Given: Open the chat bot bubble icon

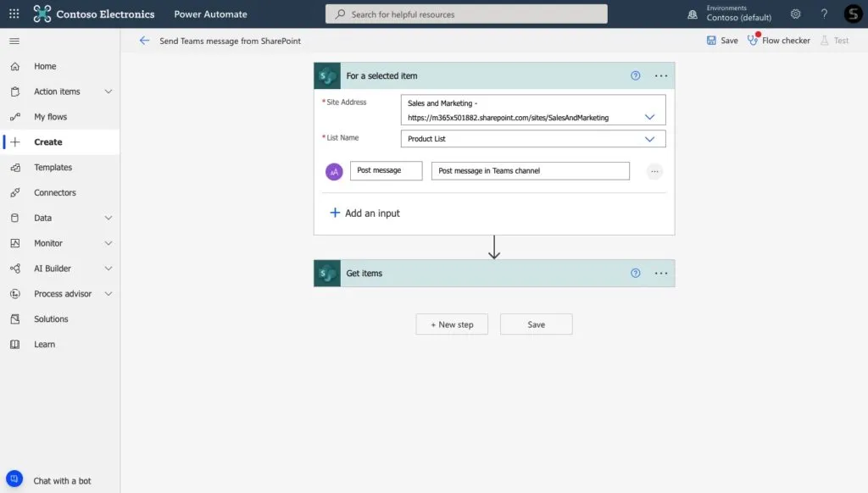Looking at the screenshot, I should tap(14, 479).
